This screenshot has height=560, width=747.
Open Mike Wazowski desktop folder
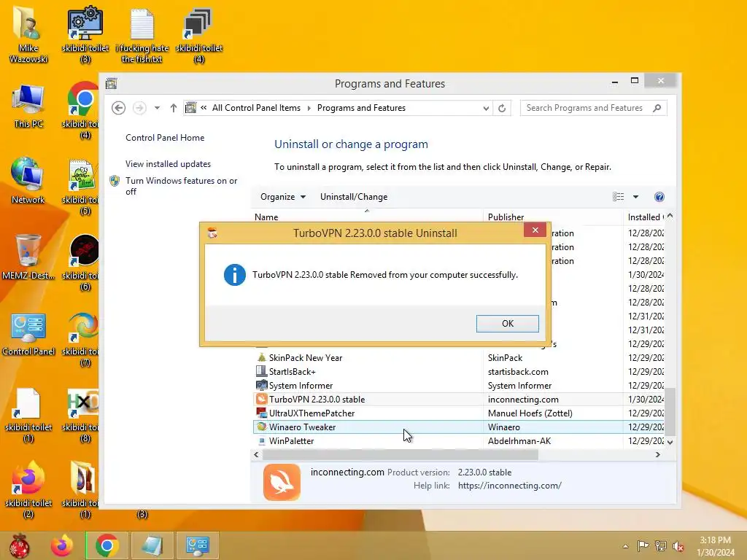click(x=28, y=34)
